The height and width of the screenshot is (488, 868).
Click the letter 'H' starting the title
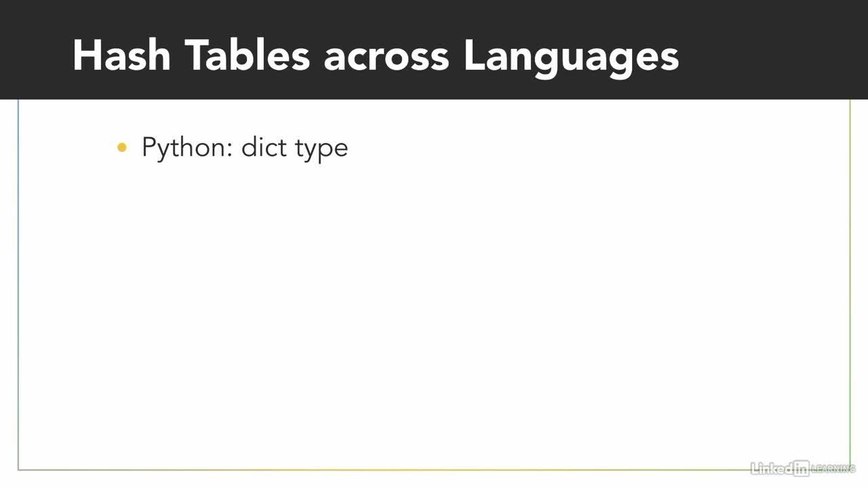point(86,55)
